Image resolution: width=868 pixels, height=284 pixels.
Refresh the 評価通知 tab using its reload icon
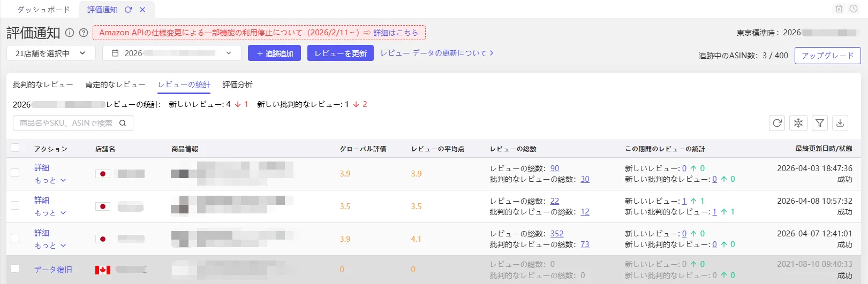pyautogui.click(x=128, y=10)
